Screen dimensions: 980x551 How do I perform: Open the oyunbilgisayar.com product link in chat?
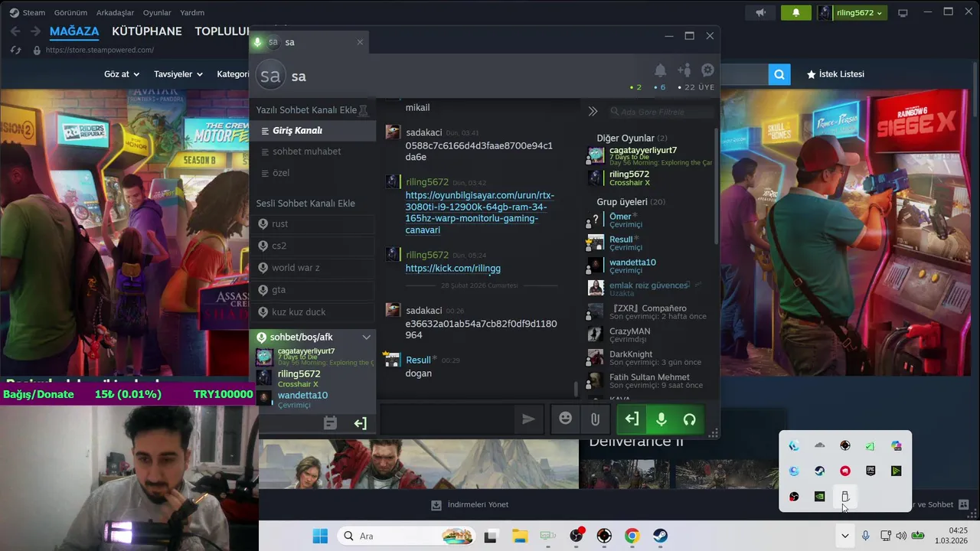pos(480,213)
